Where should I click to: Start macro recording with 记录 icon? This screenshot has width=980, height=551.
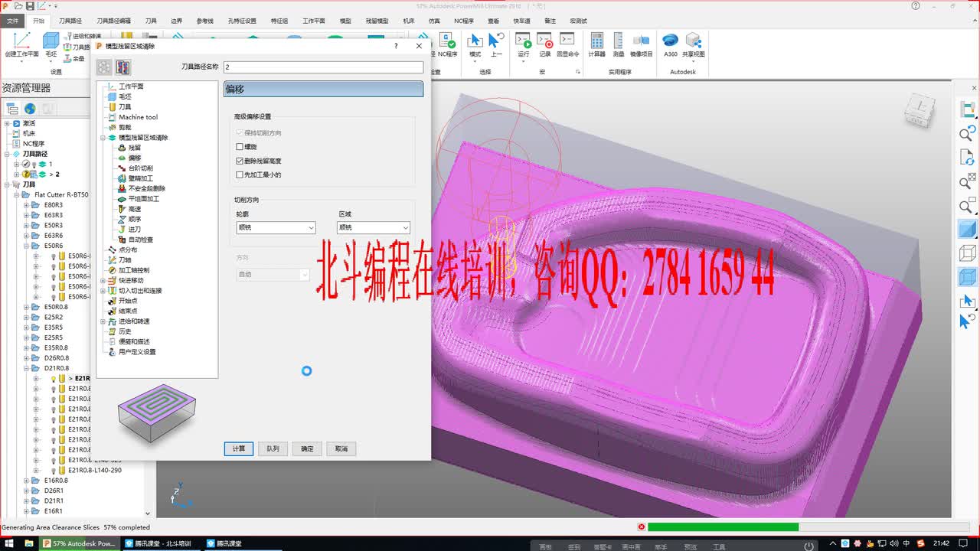coord(545,44)
